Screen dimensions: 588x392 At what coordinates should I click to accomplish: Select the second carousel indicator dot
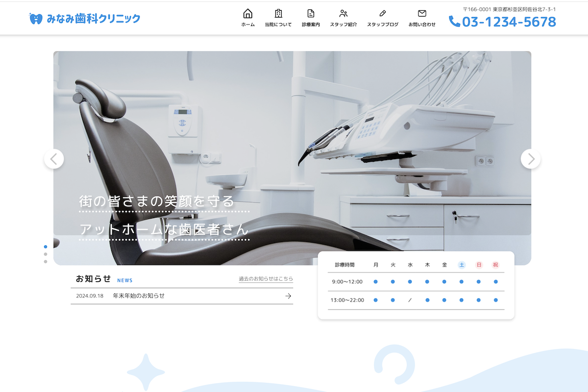click(46, 254)
